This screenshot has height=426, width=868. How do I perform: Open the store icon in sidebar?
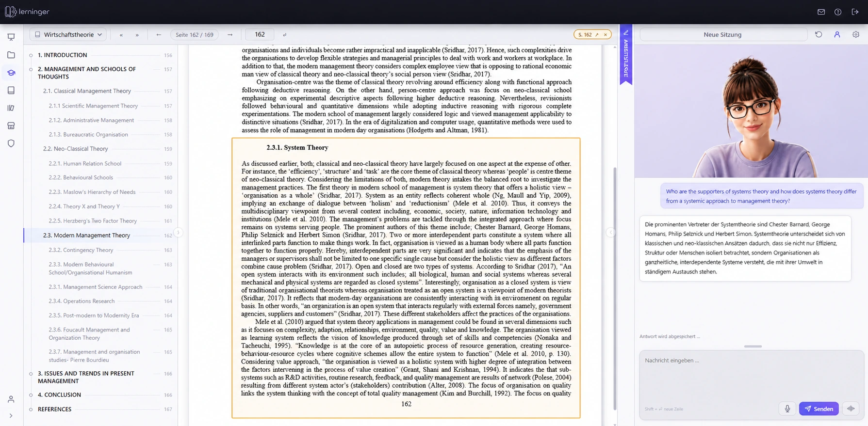(11, 126)
